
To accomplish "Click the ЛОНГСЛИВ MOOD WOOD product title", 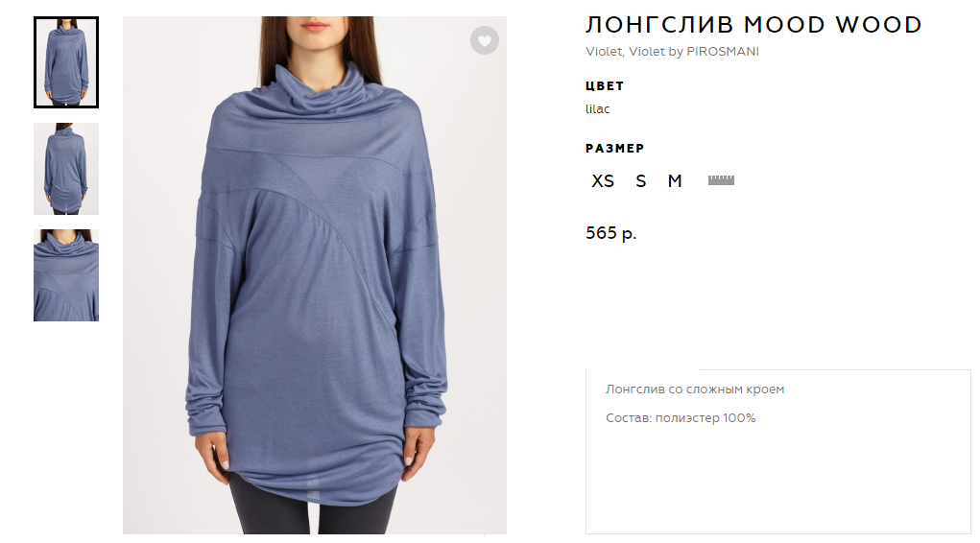I will (753, 25).
